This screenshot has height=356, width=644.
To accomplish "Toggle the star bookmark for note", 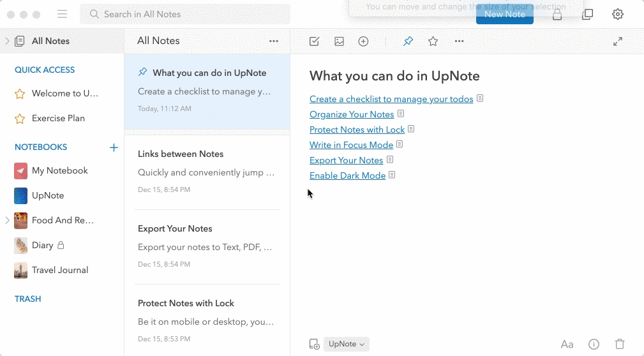I will tap(433, 41).
